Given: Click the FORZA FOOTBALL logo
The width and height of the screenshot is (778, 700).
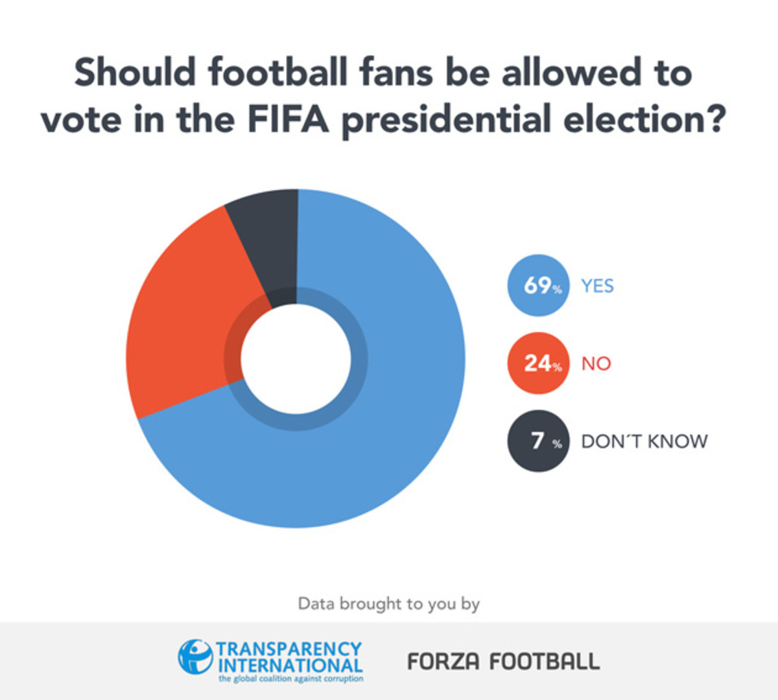Looking at the screenshot, I should pyautogui.click(x=503, y=661).
